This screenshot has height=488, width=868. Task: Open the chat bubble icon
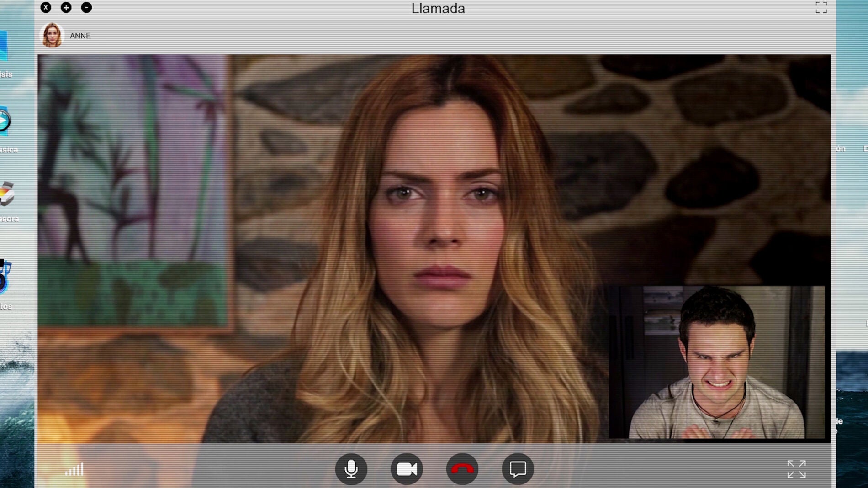pyautogui.click(x=518, y=469)
